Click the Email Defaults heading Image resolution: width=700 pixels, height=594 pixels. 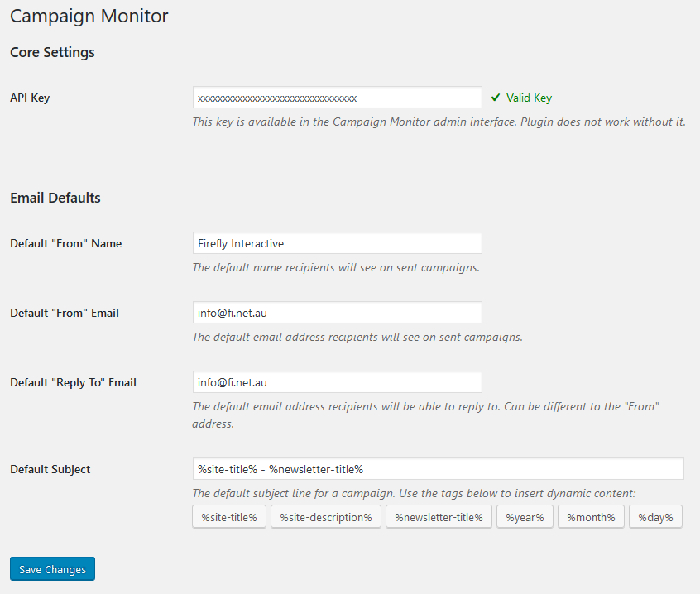click(x=55, y=198)
